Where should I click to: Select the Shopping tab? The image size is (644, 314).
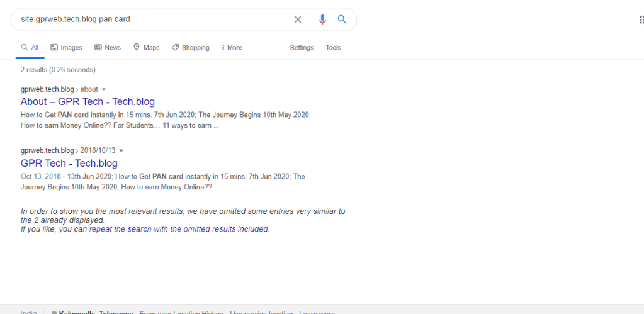click(x=190, y=48)
